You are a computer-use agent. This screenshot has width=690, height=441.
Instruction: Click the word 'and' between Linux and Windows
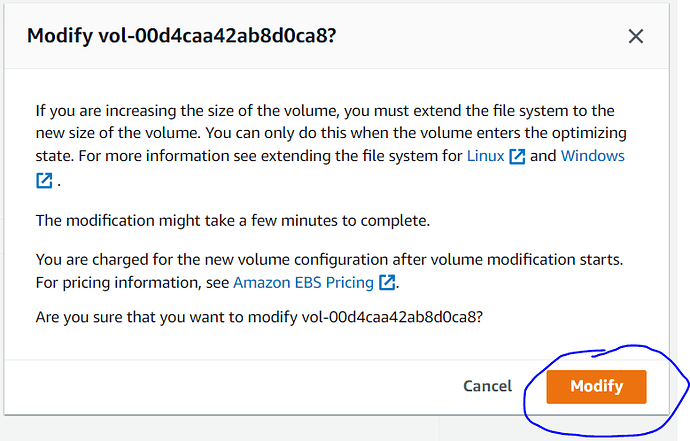(x=543, y=156)
